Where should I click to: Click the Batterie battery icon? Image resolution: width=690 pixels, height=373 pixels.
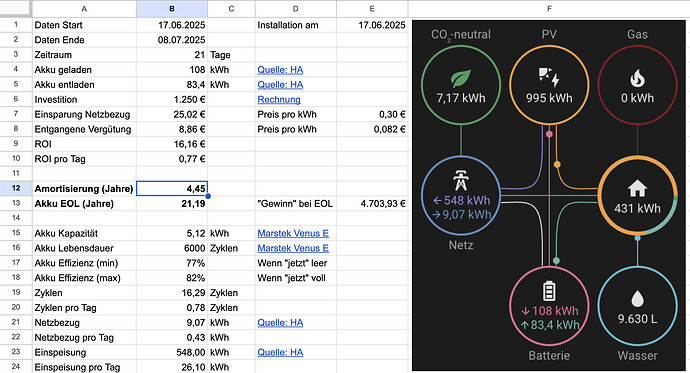[x=549, y=291]
